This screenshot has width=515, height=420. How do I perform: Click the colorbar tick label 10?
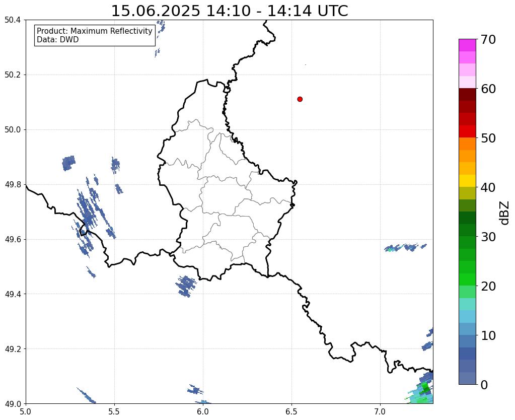(488, 335)
